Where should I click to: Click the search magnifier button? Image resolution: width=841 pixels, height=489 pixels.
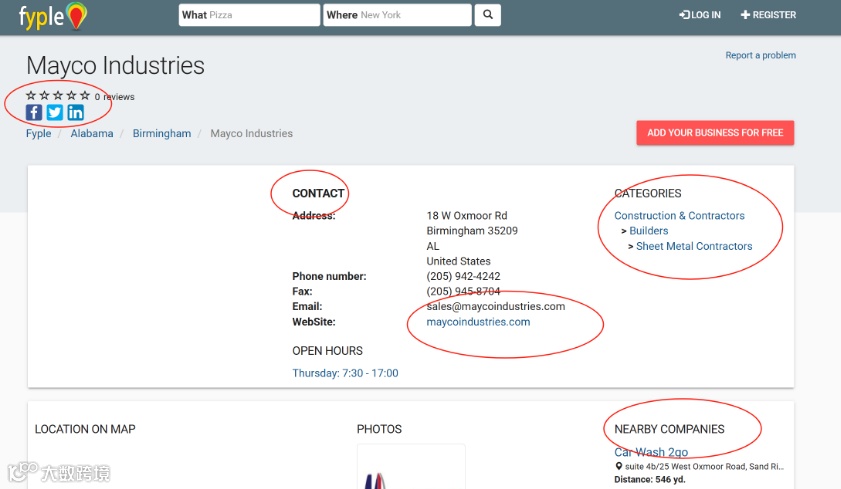[x=488, y=14]
